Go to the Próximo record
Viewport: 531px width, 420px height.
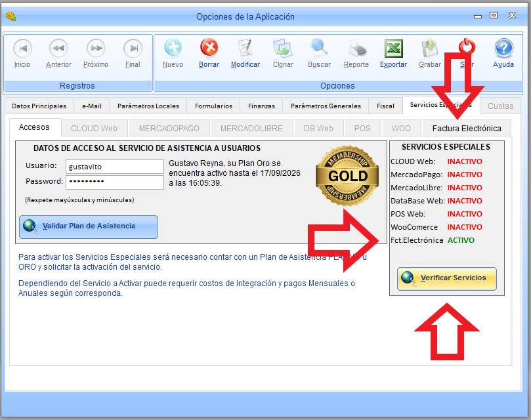coord(96,48)
